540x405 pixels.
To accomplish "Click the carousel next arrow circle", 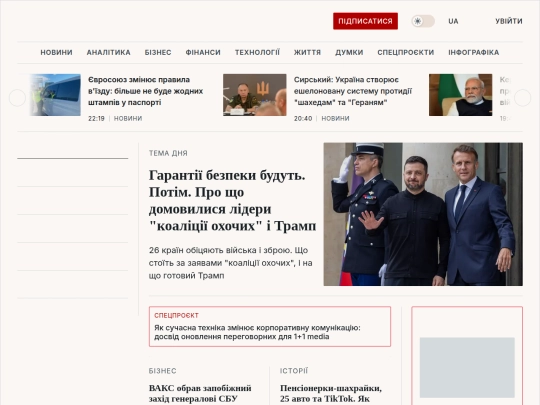I will [x=522, y=98].
